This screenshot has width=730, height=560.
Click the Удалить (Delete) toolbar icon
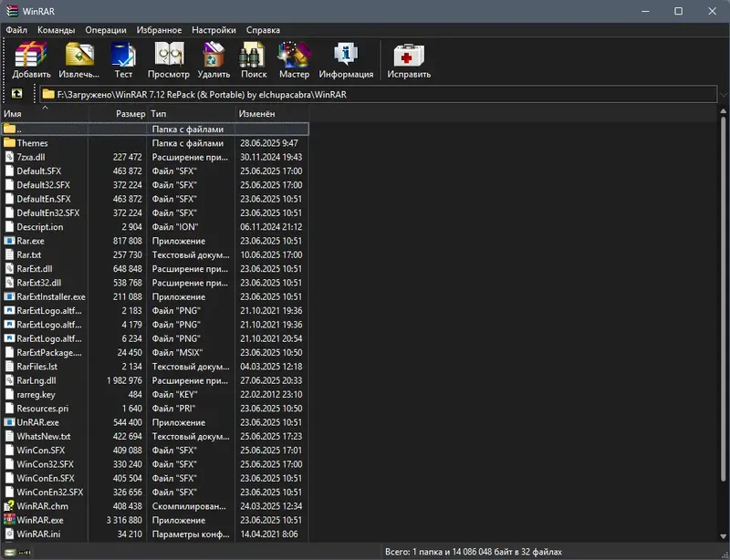(x=214, y=60)
